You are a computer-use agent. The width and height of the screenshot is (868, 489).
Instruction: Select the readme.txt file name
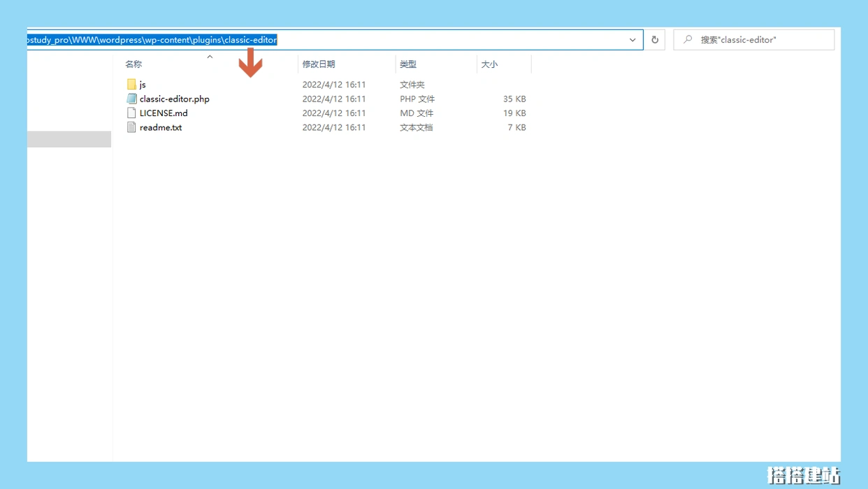tap(161, 127)
